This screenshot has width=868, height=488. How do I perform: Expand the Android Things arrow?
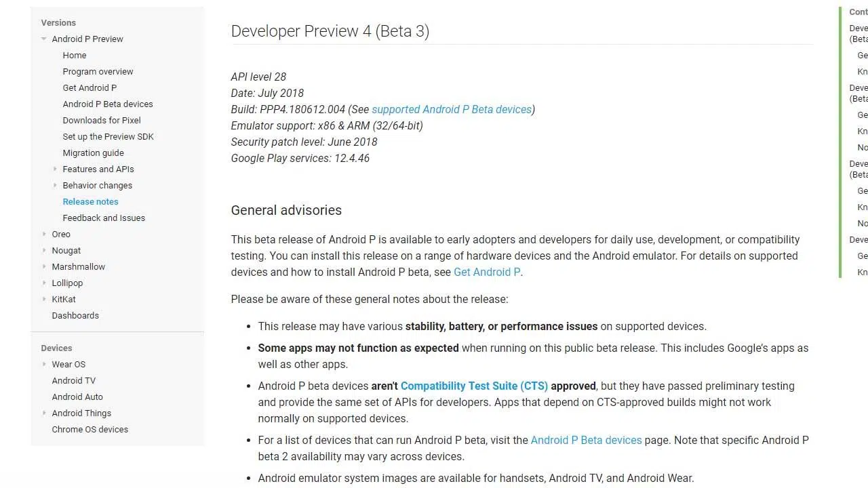(x=44, y=413)
